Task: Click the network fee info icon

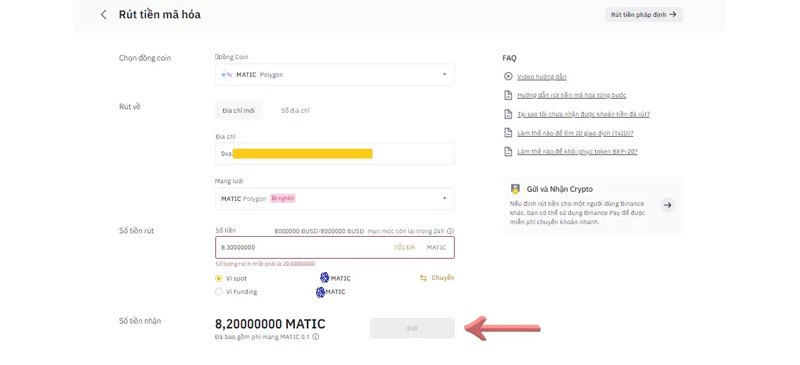Action: click(316, 337)
